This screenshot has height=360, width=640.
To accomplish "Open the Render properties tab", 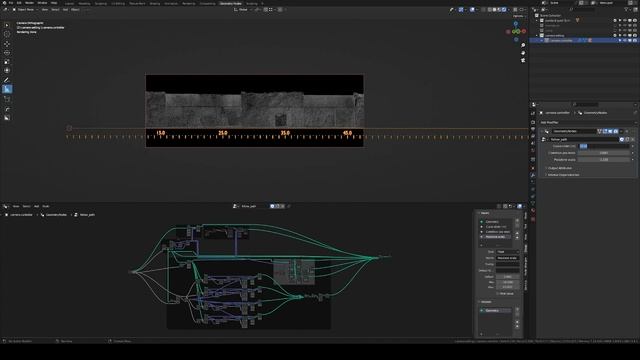I will tap(533, 122).
